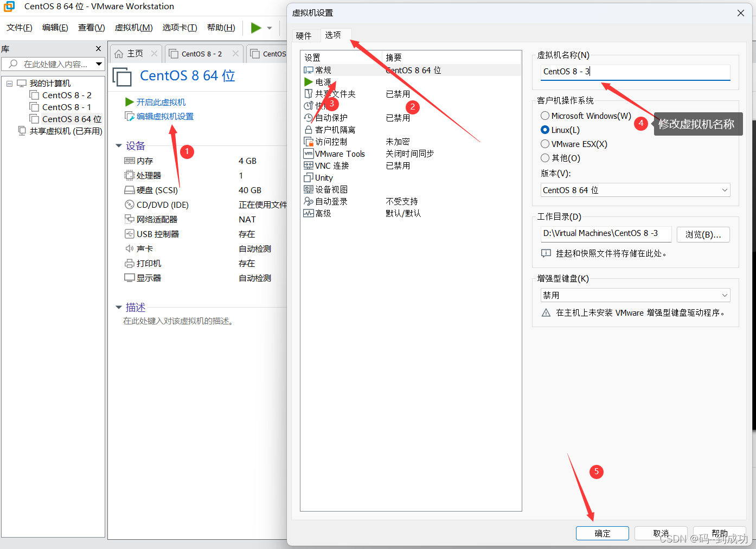This screenshot has height=549, width=756.
Task: Open dropdown arrow next to power toolbar button
Action: tap(270, 28)
